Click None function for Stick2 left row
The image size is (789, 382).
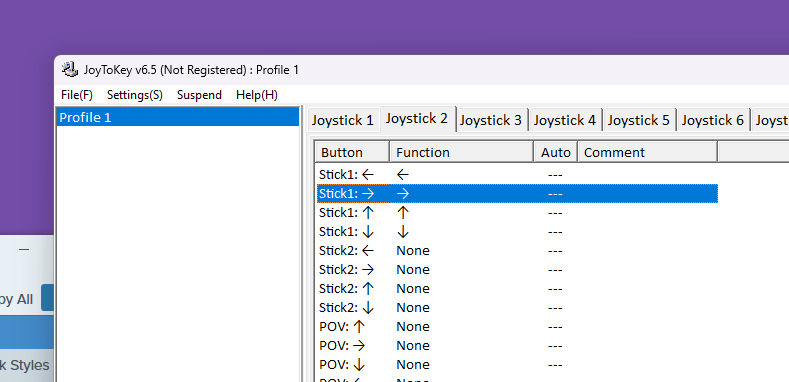pyautogui.click(x=413, y=251)
